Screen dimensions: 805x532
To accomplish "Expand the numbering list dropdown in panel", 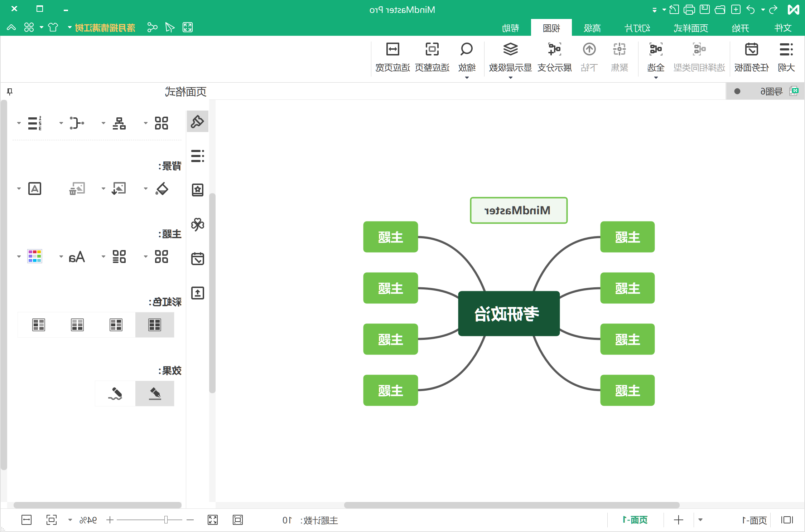I will (19, 123).
